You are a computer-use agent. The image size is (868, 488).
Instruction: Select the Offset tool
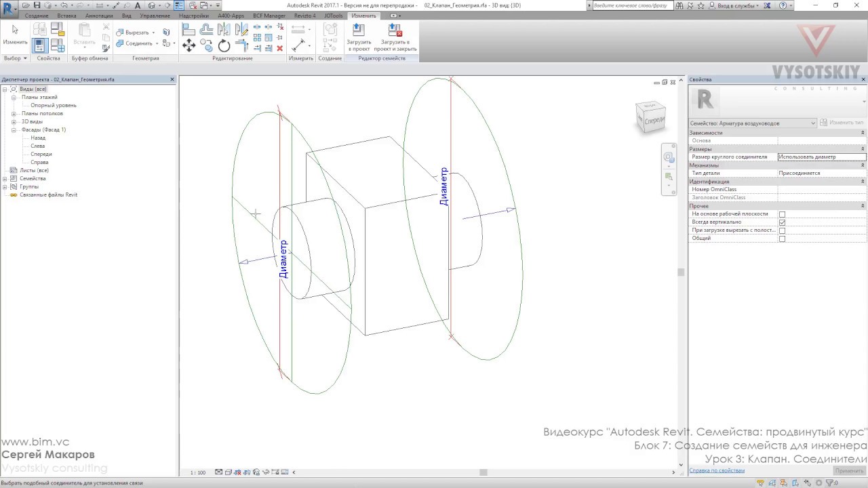pos(206,29)
